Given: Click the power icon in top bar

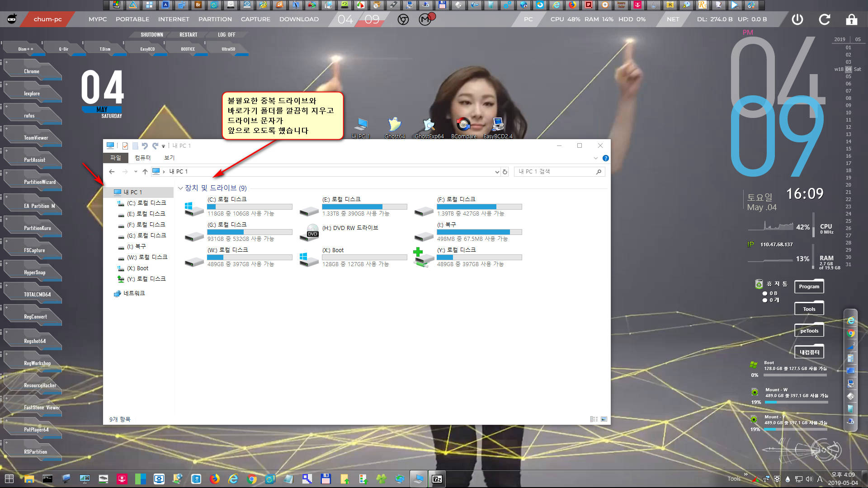Looking at the screenshot, I should tap(797, 19).
